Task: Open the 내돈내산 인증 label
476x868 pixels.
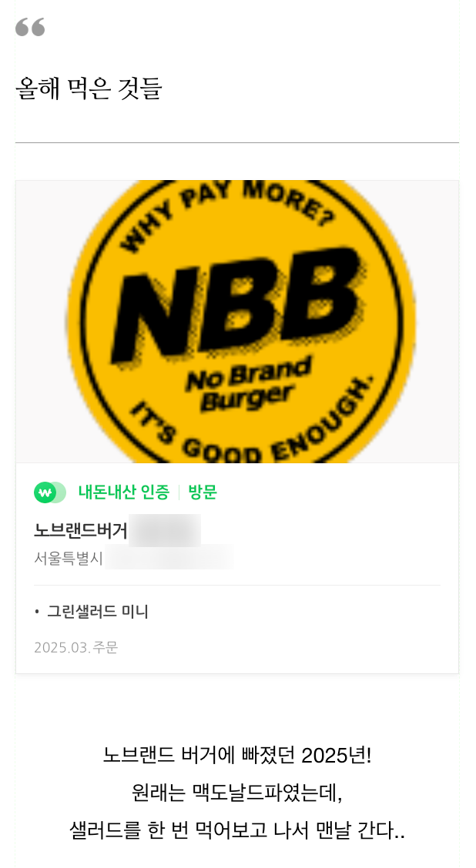Action: tap(123, 492)
